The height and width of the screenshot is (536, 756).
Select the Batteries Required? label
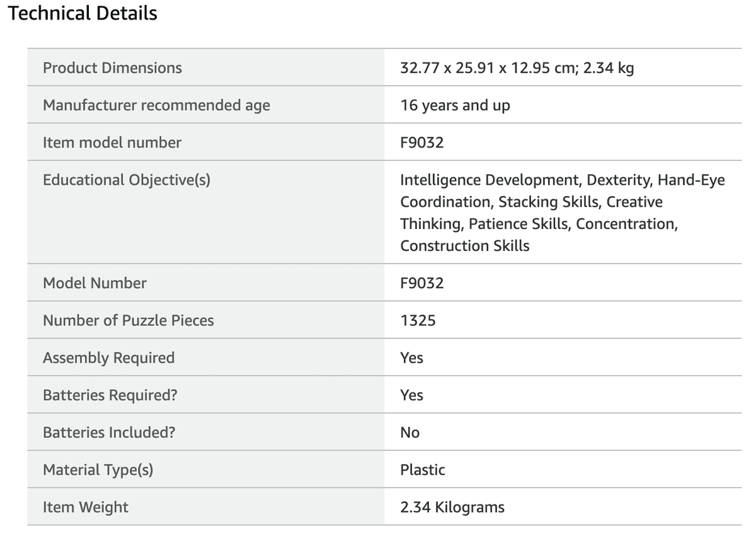[110, 395]
